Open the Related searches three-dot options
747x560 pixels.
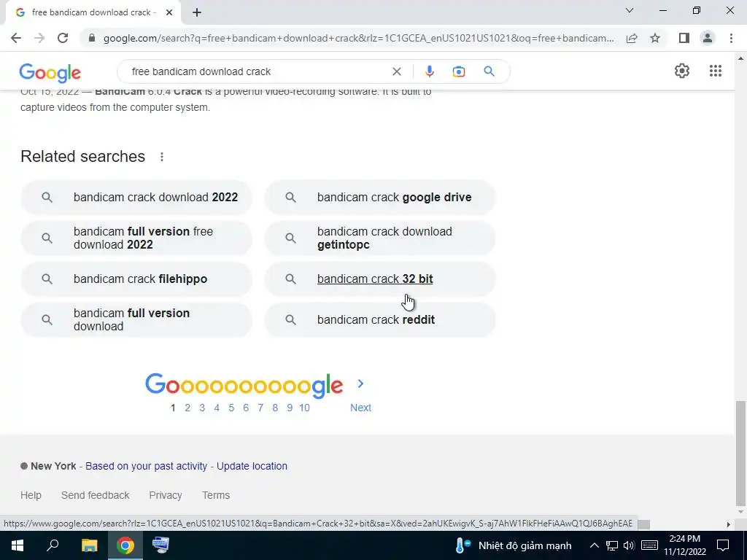pyautogui.click(x=162, y=157)
